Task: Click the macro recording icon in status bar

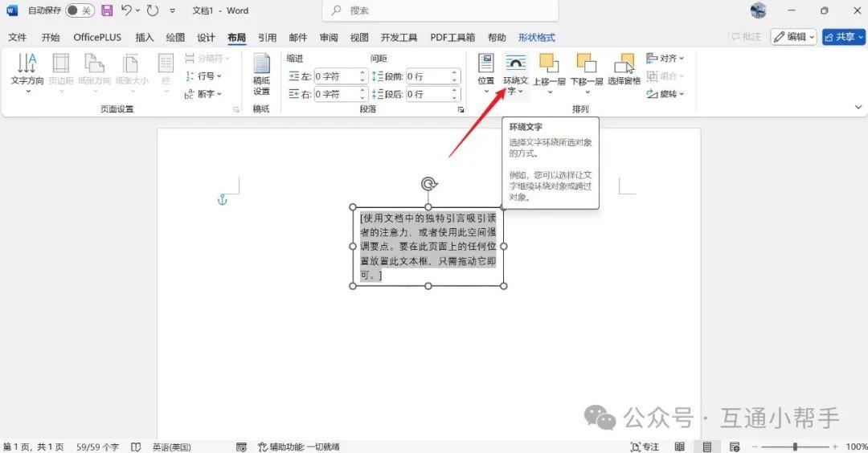Action: click(x=241, y=447)
